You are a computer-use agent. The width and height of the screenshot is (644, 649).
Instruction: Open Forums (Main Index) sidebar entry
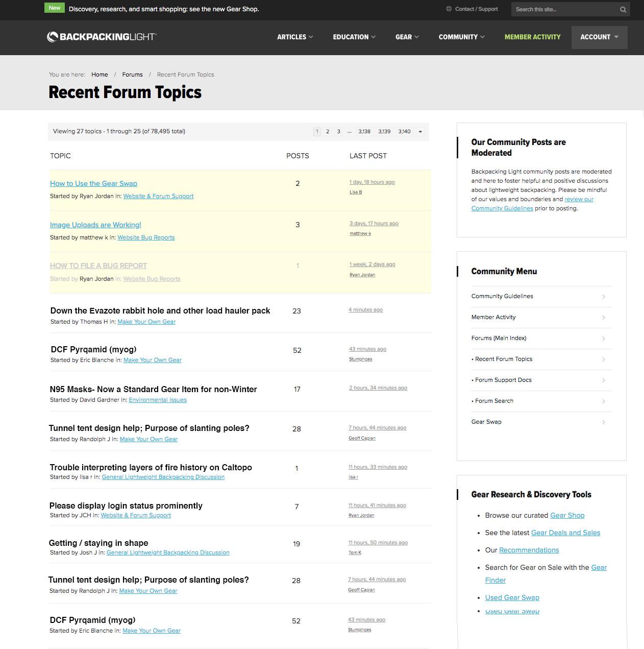tap(499, 338)
